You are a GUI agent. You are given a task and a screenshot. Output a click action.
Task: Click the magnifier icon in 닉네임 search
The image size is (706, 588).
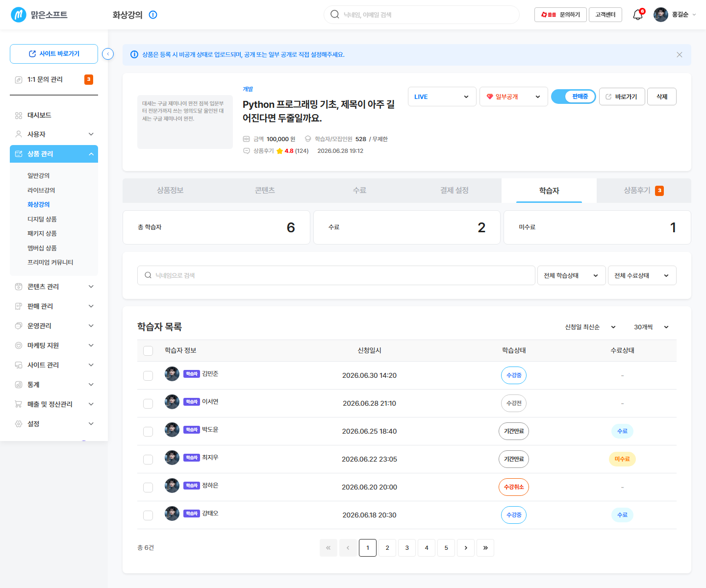pyautogui.click(x=148, y=275)
